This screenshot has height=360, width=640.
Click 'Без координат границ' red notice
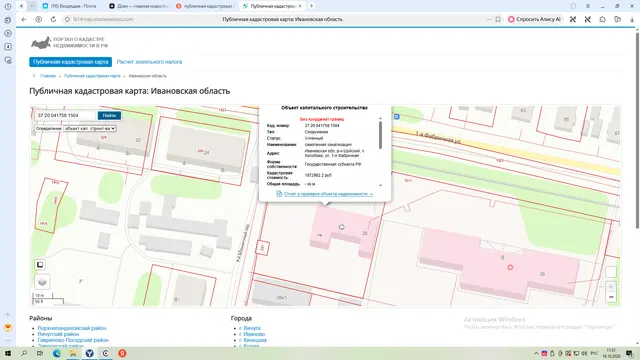[x=322, y=119]
